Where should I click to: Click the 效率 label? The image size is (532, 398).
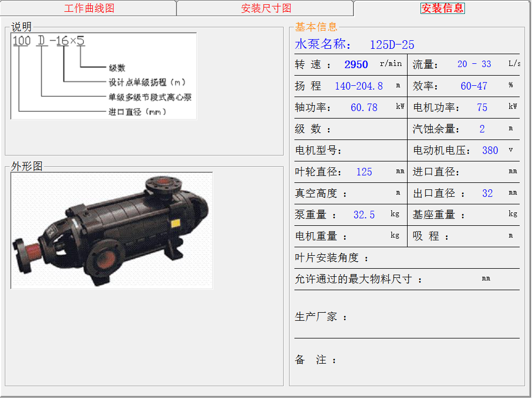425,86
